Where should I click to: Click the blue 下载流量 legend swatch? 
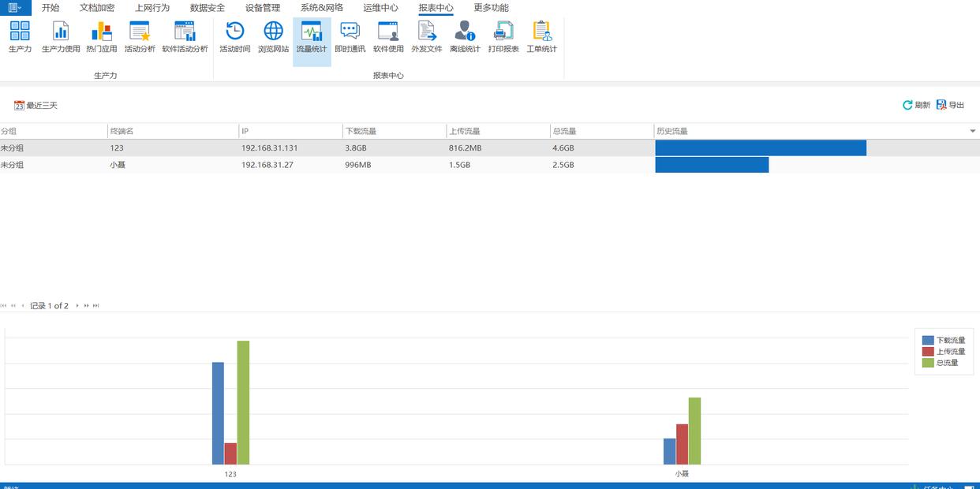928,341
